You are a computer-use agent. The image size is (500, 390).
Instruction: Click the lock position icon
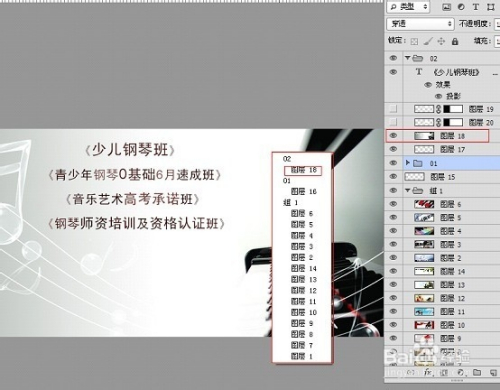pos(441,41)
